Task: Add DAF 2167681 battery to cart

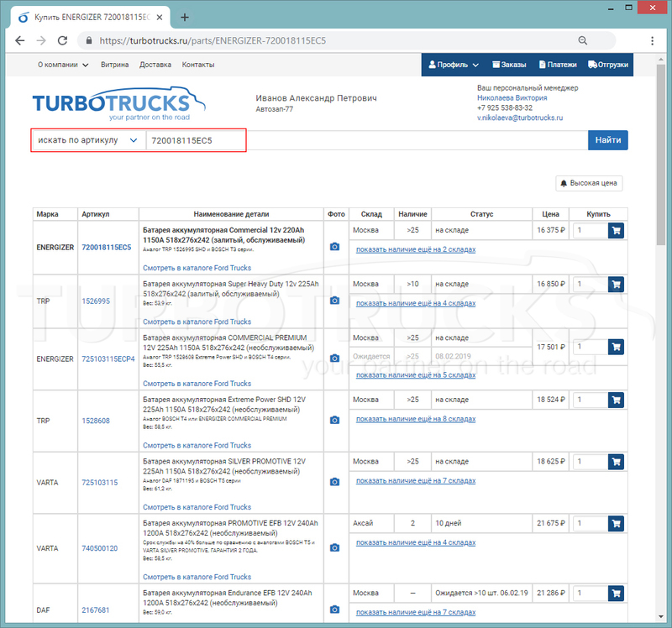Action: click(x=616, y=594)
